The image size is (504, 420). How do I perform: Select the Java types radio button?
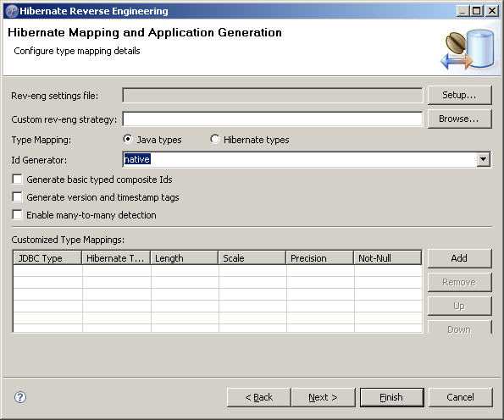pyautogui.click(x=128, y=139)
